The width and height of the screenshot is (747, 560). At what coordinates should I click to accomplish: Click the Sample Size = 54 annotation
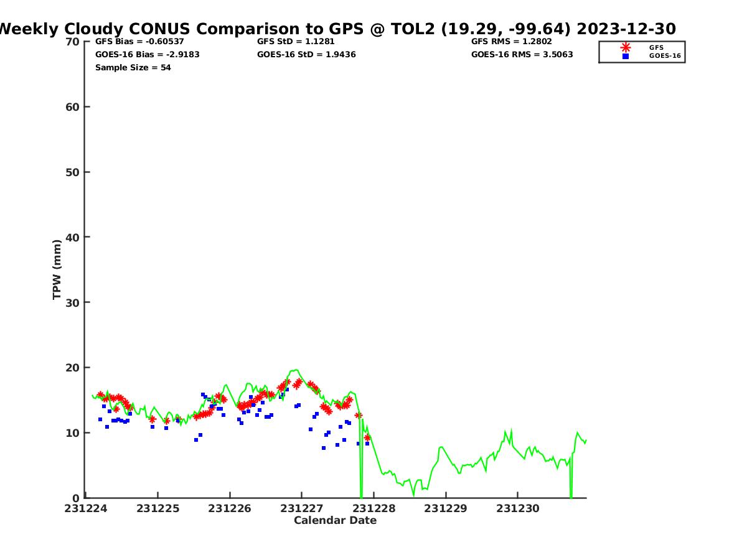[x=133, y=68]
